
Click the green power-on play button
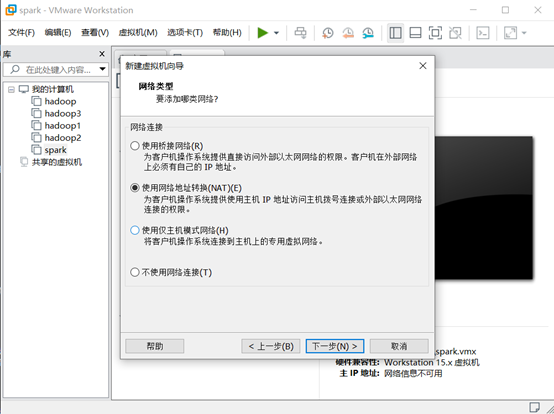click(x=263, y=33)
